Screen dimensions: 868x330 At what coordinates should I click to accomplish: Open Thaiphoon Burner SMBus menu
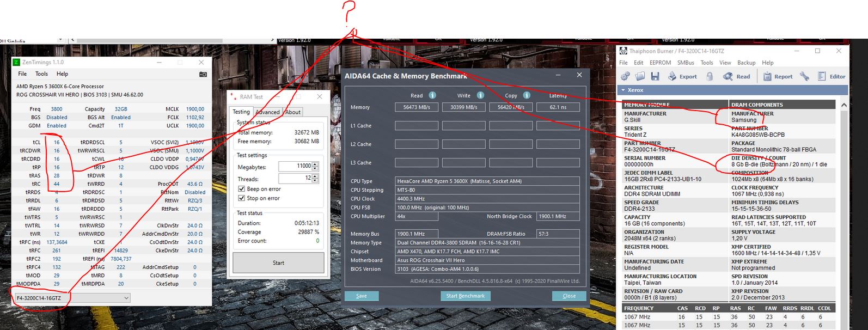pyautogui.click(x=686, y=63)
